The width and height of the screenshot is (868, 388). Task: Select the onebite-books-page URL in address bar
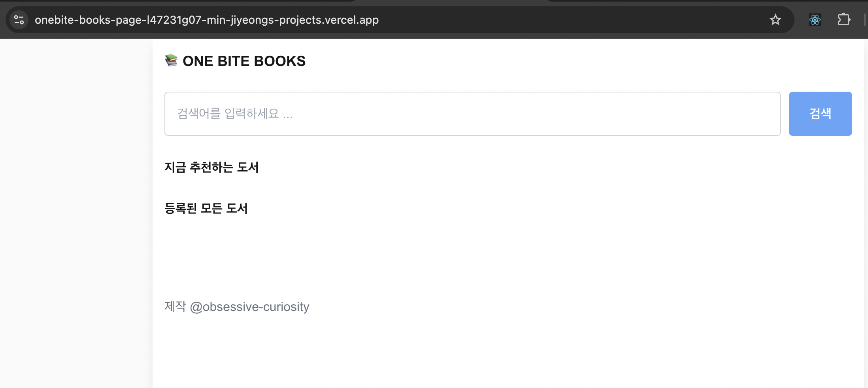(x=207, y=20)
